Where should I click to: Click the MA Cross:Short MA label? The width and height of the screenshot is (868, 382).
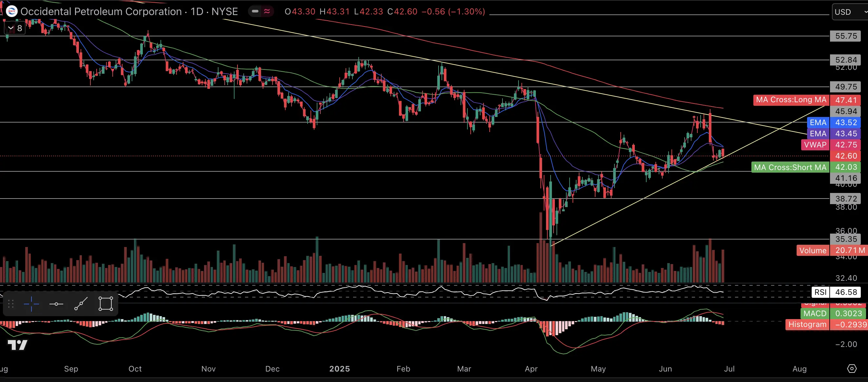[x=790, y=167]
